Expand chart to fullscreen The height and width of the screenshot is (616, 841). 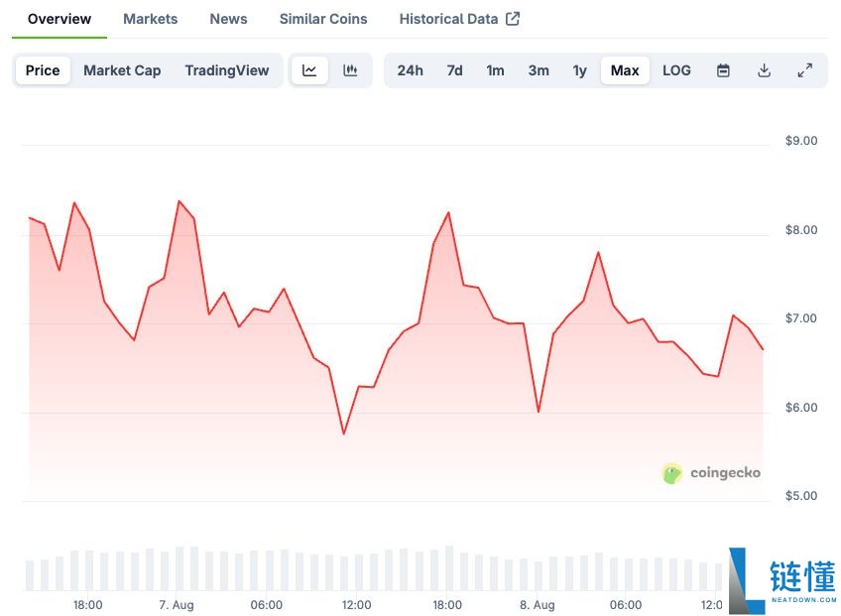(x=805, y=70)
